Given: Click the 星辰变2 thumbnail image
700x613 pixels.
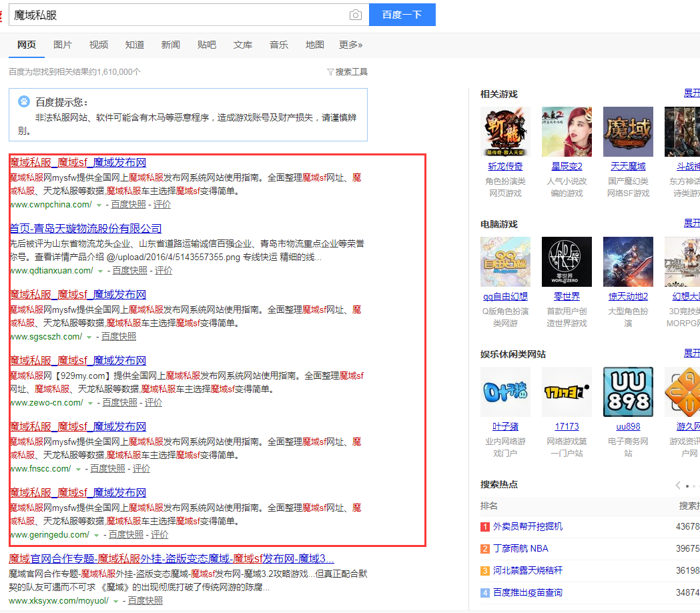Looking at the screenshot, I should point(567,131).
